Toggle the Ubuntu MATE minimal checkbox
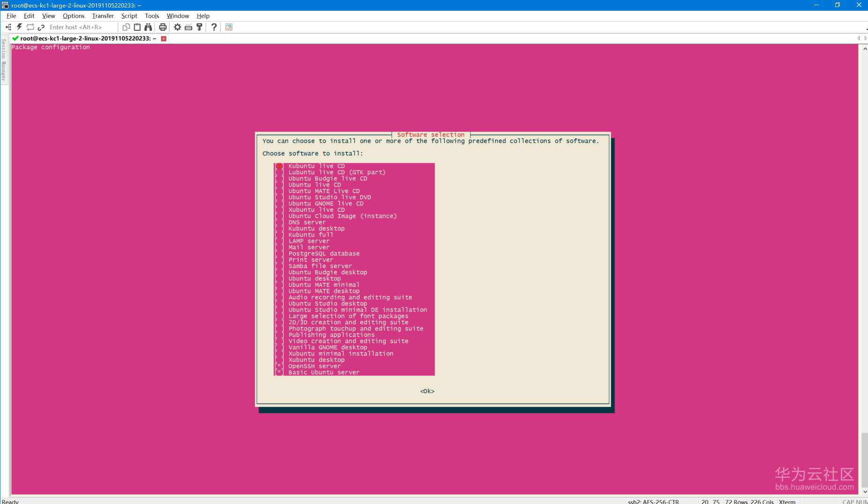Viewport: 868px width, 504px height. (279, 285)
